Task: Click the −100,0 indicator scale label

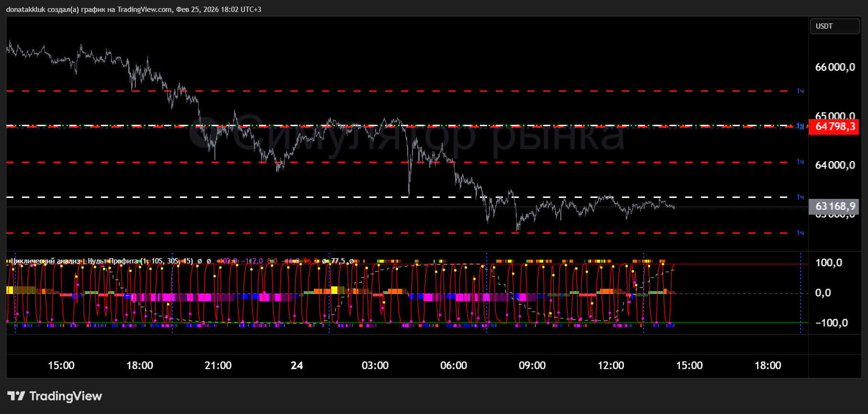Action: [x=831, y=323]
